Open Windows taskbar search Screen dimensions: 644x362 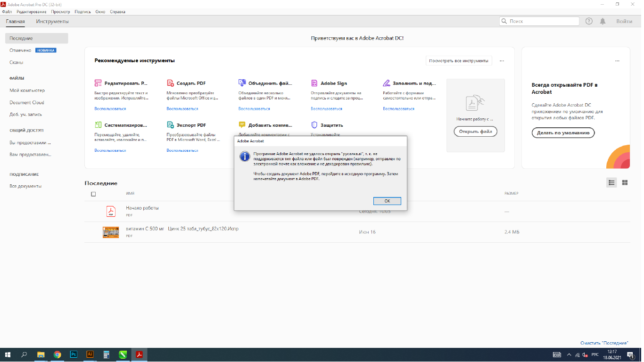[24, 354]
